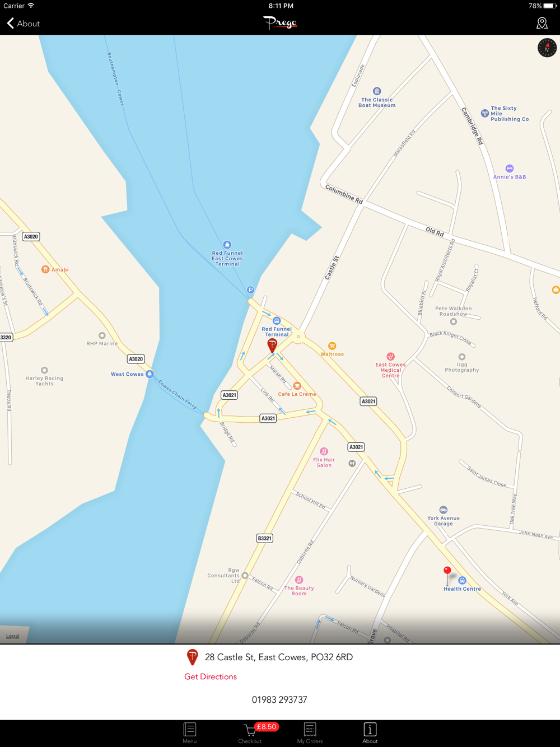Call the phone number 01983 293737
This screenshot has height=747, width=560.
click(279, 699)
